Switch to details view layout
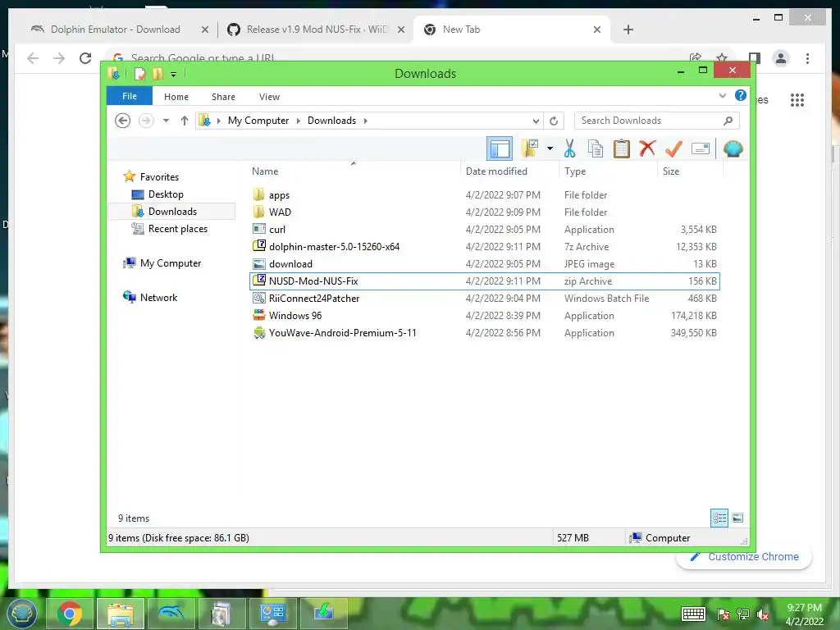Image resolution: width=840 pixels, height=630 pixels. point(719,518)
